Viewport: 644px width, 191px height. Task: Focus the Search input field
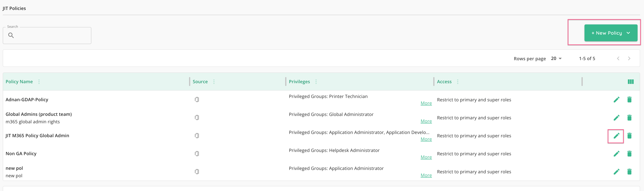47,36
